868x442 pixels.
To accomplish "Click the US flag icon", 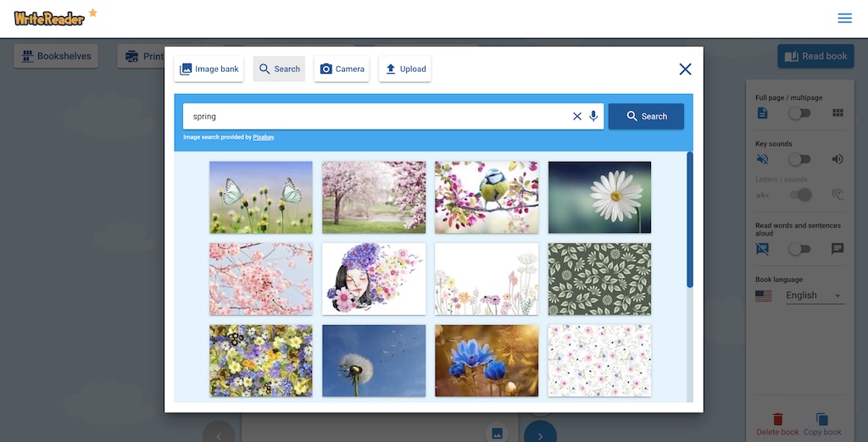I will click(764, 296).
